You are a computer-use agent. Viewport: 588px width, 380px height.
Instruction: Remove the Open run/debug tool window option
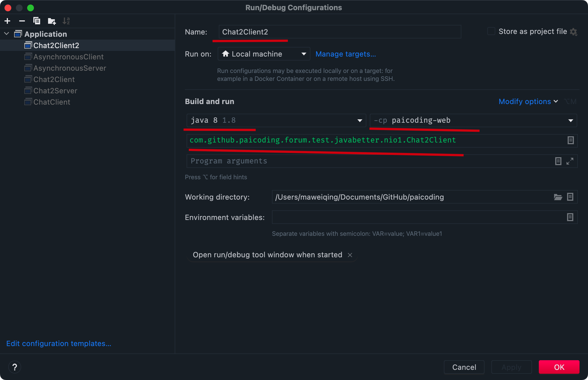(x=350, y=255)
